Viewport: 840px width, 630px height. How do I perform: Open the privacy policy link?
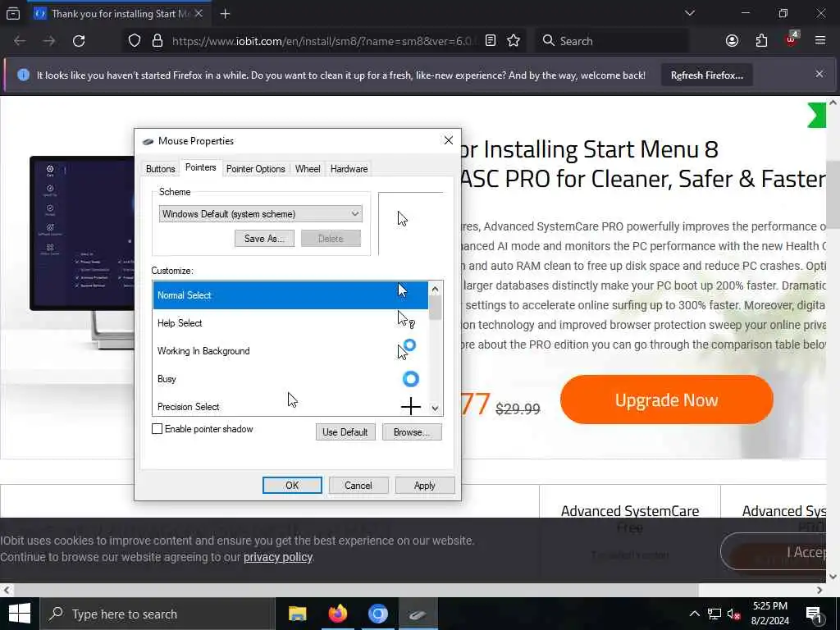click(277, 557)
